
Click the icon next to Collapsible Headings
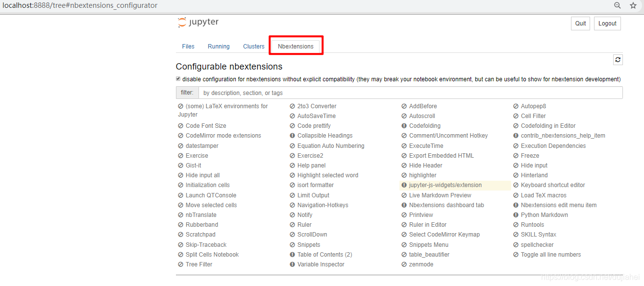pyautogui.click(x=293, y=136)
